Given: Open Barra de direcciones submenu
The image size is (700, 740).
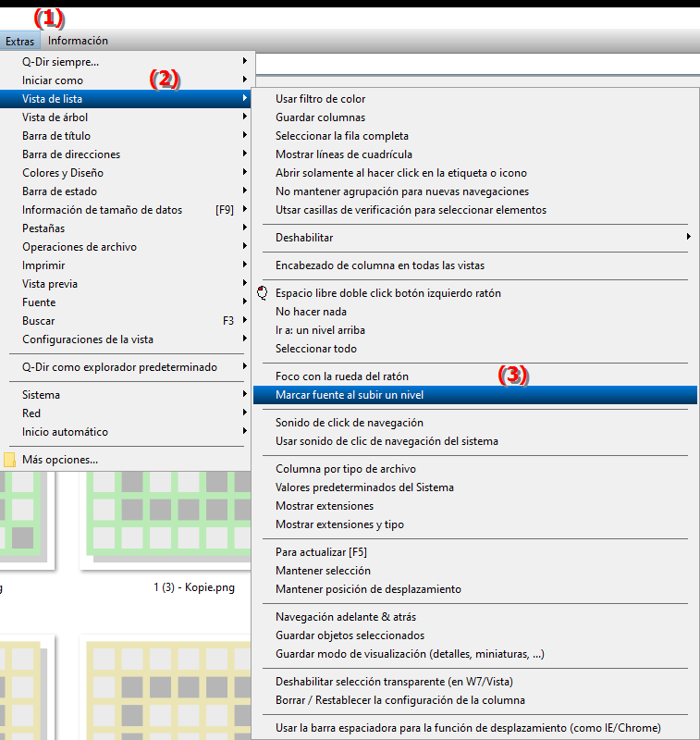Looking at the screenshot, I should (128, 154).
